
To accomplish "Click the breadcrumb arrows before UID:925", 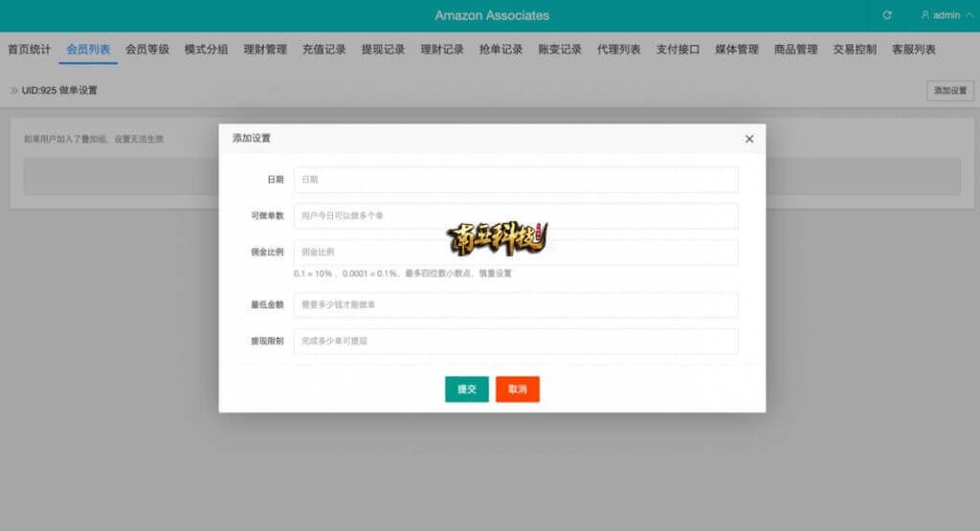I will (13, 90).
